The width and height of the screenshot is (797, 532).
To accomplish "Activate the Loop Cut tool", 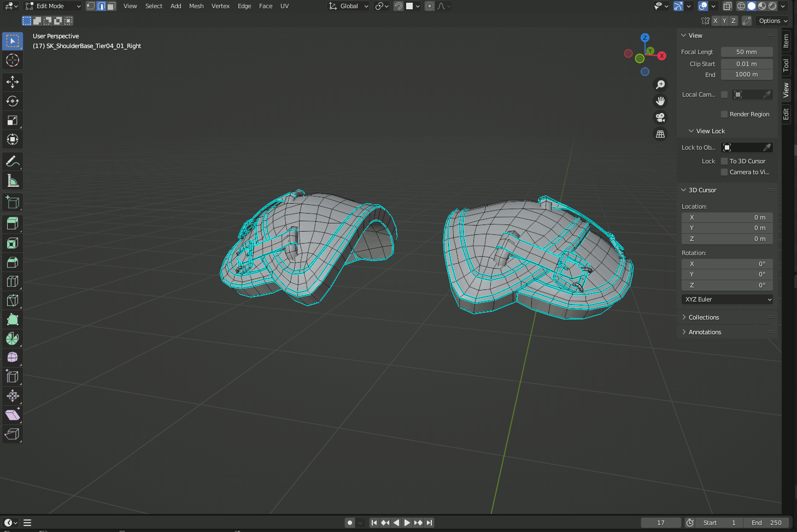I will [x=12, y=281].
